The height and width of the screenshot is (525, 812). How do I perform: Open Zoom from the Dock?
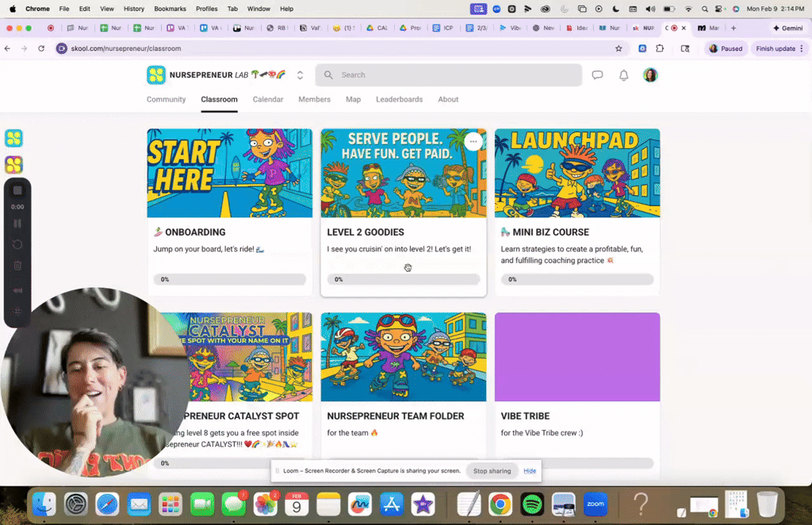pos(595,504)
